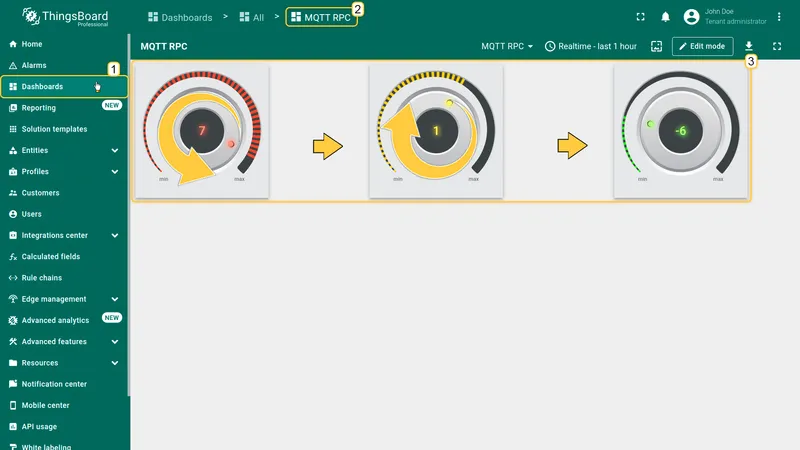Open the MQTT RPC state dropdown
Viewport: 800px width, 450px height.
pos(507,46)
